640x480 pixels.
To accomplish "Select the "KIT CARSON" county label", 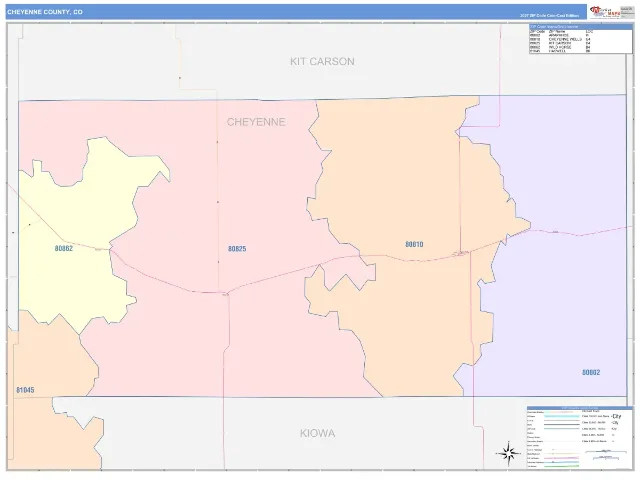I will click(x=322, y=62).
